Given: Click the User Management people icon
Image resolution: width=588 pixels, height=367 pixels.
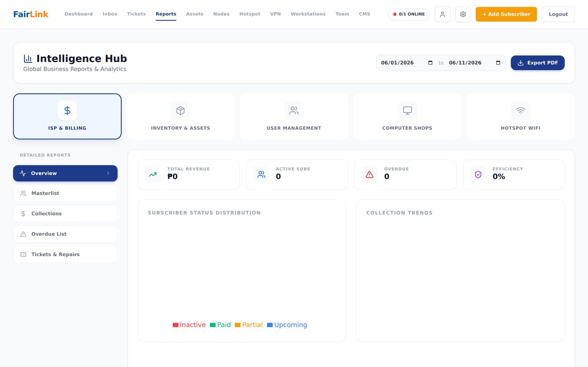Looking at the screenshot, I should click(x=294, y=110).
